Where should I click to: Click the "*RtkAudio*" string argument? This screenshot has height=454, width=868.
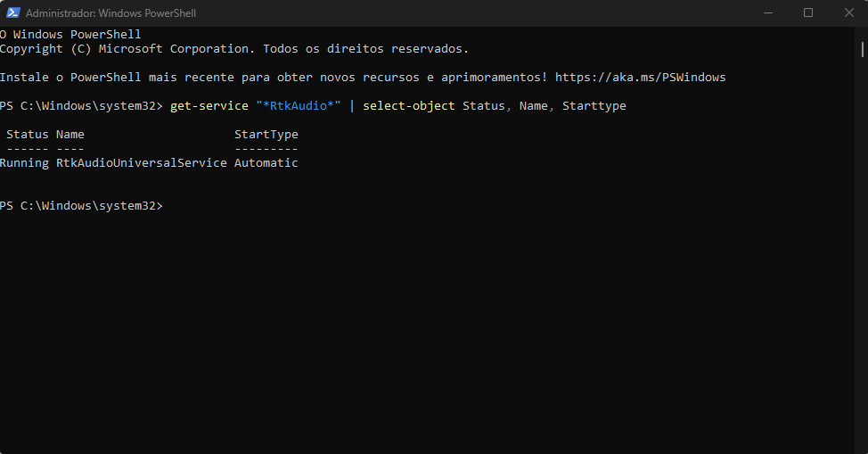pos(299,106)
